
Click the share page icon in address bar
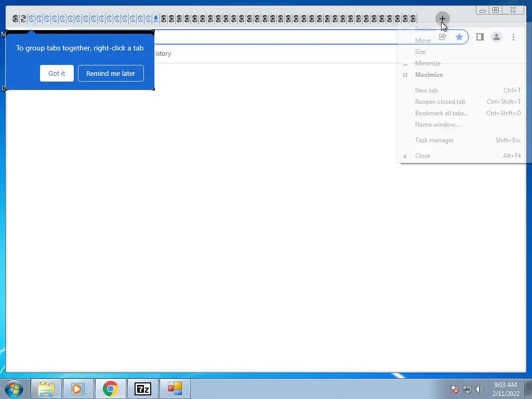click(x=442, y=37)
